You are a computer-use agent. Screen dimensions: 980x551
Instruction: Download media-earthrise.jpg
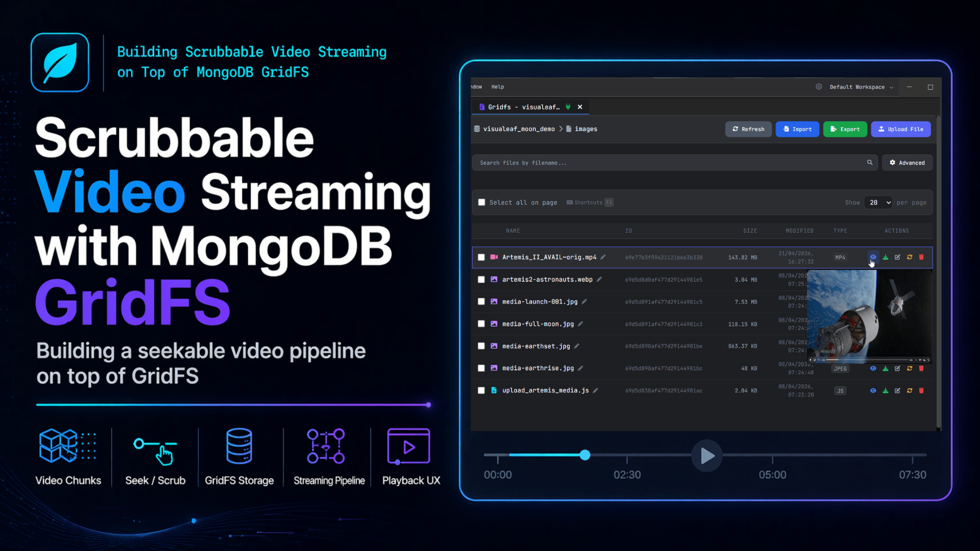coord(885,368)
